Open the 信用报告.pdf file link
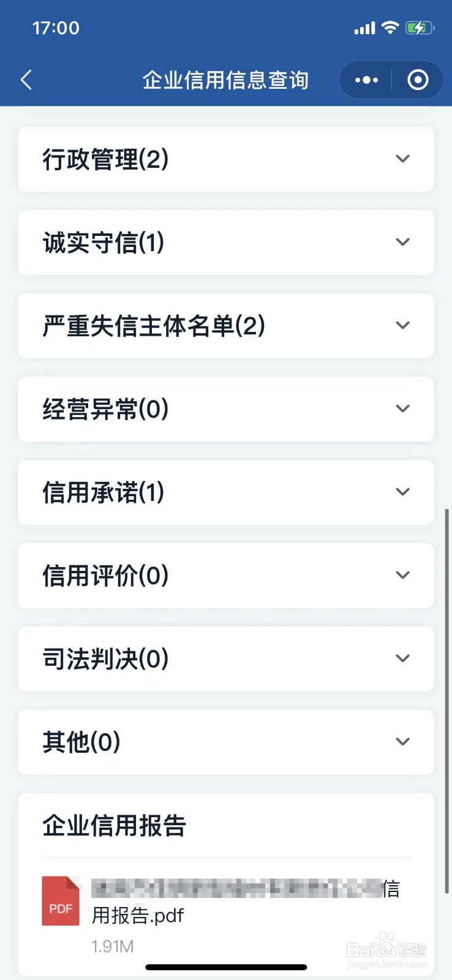This screenshot has width=452, height=980. [245, 902]
